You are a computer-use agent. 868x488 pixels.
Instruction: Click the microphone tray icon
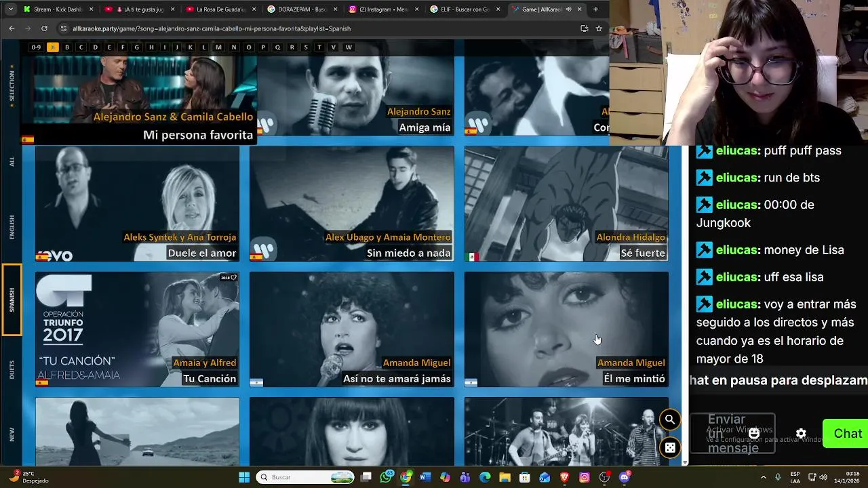(x=778, y=477)
